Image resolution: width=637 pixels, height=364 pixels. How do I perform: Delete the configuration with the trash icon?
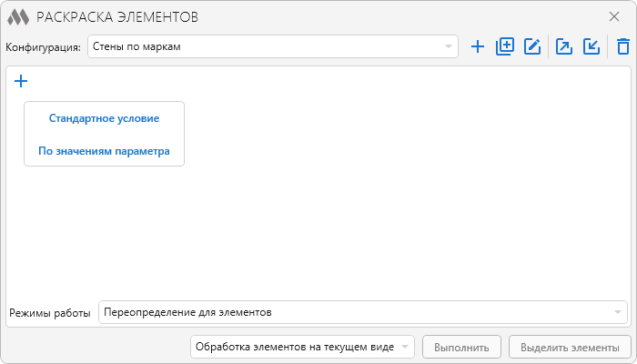[x=622, y=46]
